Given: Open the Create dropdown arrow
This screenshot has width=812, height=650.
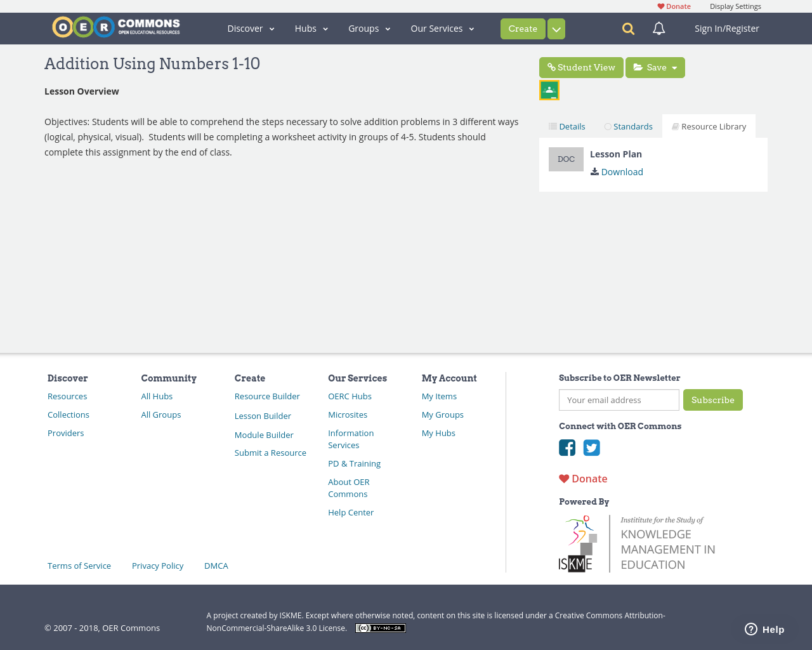Looking at the screenshot, I should pyautogui.click(x=556, y=29).
